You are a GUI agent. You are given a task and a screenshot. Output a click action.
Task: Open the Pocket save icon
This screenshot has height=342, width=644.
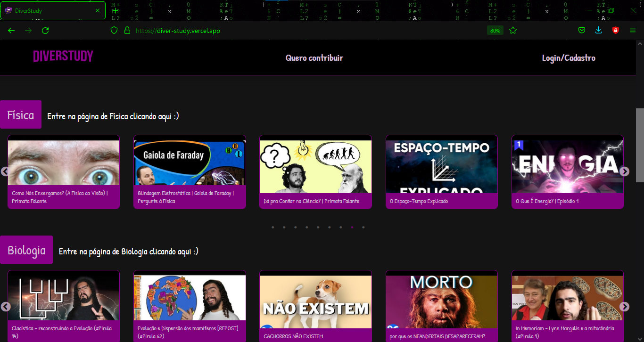click(582, 31)
